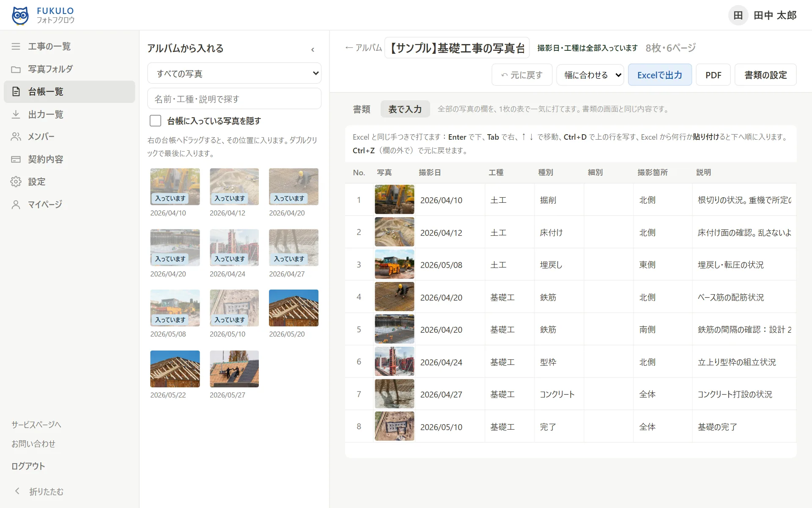Click date cell 2026/05/08 in table
The image size is (812, 508).
click(x=450, y=265)
